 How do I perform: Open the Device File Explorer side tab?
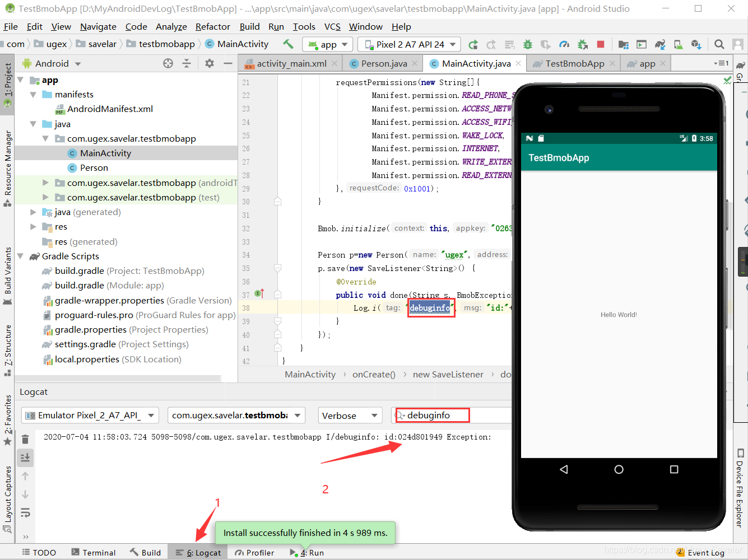tap(740, 487)
